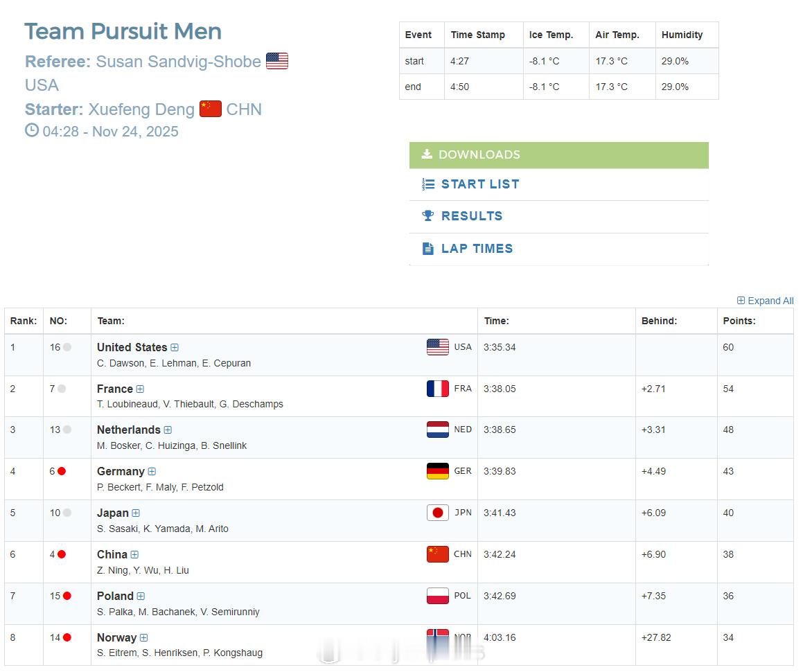
Task: Click the USA flag next to the referee name
Action: point(277,61)
